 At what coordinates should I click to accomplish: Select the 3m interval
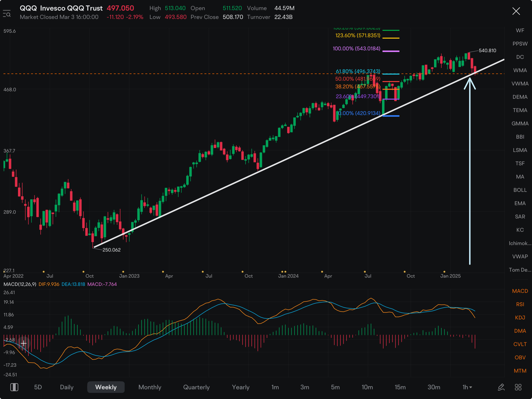tap(305, 387)
